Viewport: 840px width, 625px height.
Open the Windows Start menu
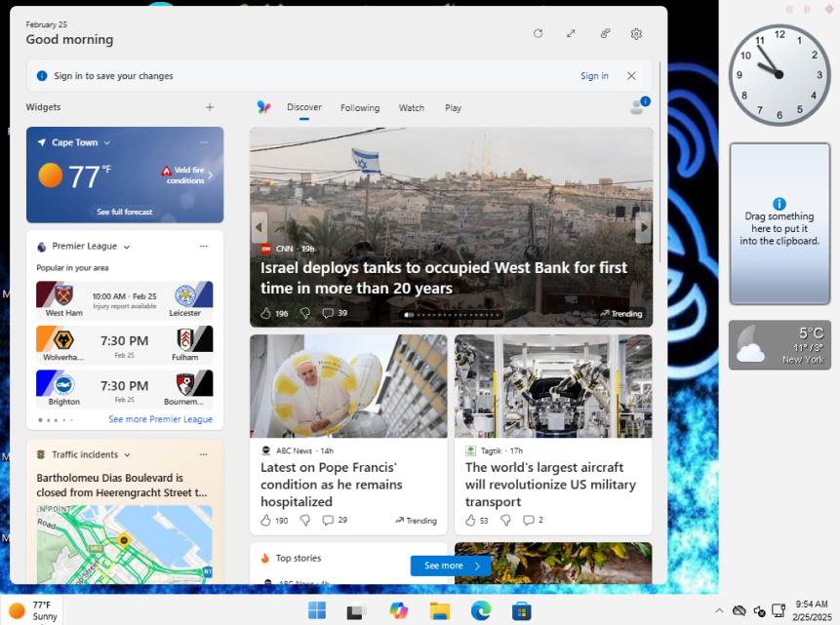[x=317, y=610]
